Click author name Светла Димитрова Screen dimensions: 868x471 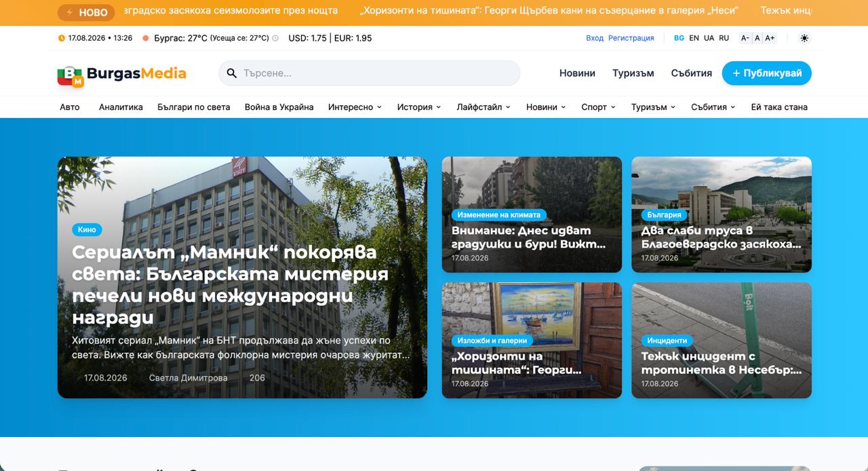pos(189,378)
